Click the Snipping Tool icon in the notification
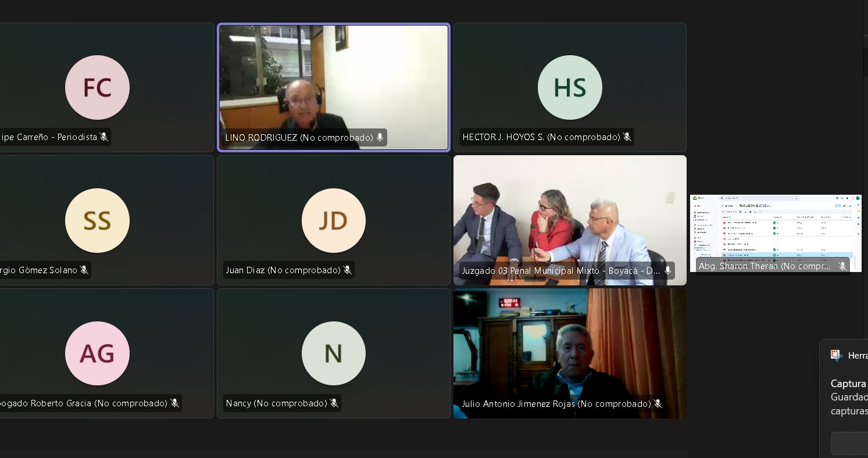This screenshot has width=868, height=458. (x=836, y=356)
